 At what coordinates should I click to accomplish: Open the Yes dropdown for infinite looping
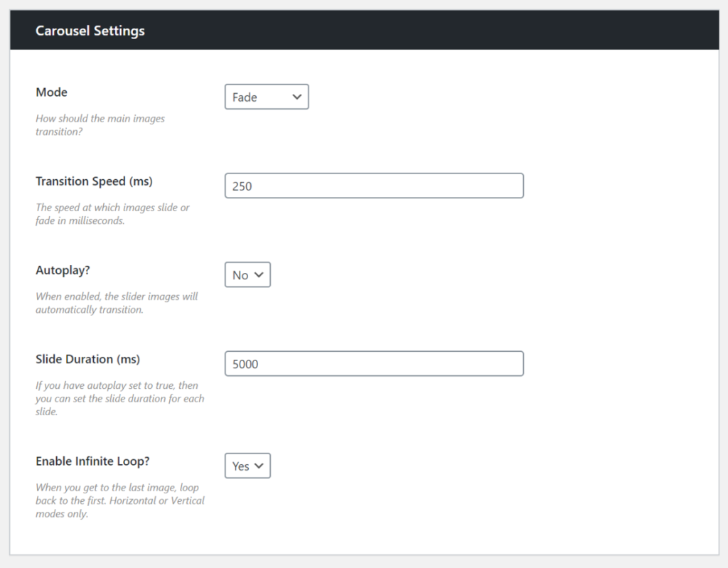pyautogui.click(x=247, y=466)
